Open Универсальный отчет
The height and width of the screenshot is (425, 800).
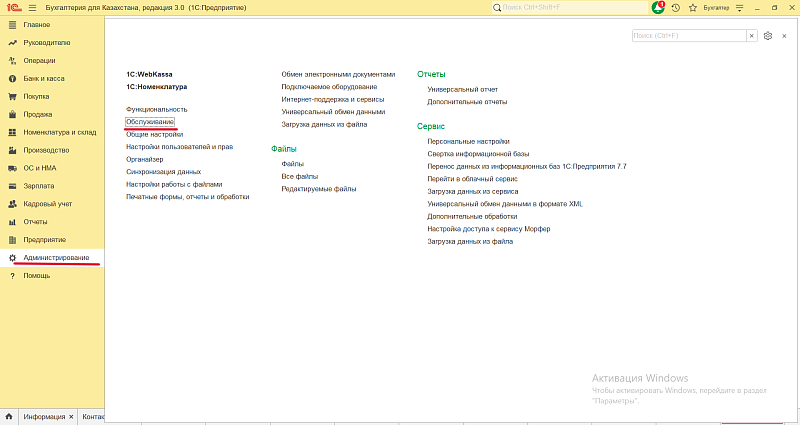[x=462, y=89]
